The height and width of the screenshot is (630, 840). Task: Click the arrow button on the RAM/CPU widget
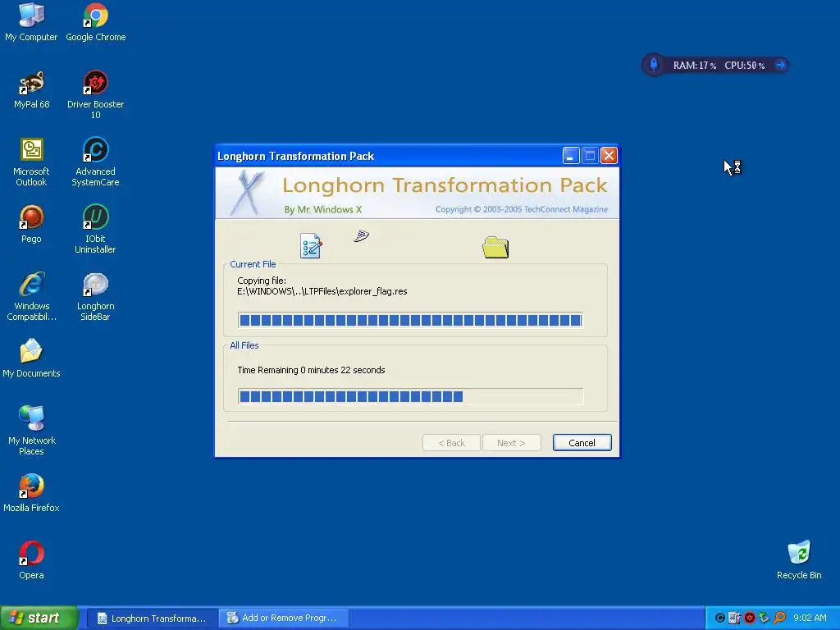pyautogui.click(x=781, y=65)
